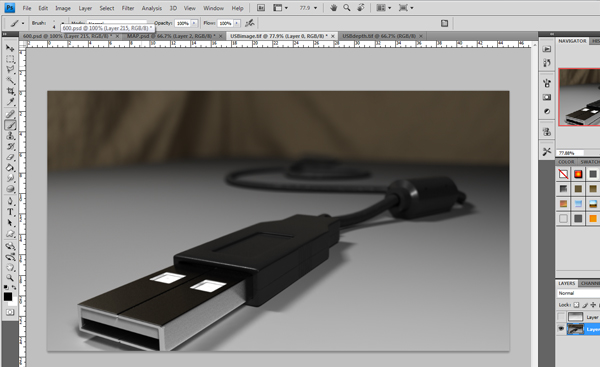
Task: Open the Filter menu
Action: (128, 8)
